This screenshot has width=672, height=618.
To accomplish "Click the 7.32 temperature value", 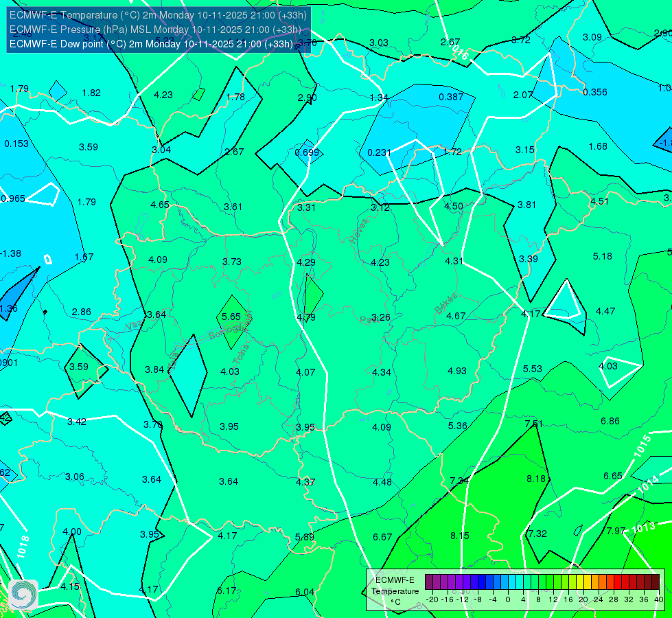I will pos(537,534).
